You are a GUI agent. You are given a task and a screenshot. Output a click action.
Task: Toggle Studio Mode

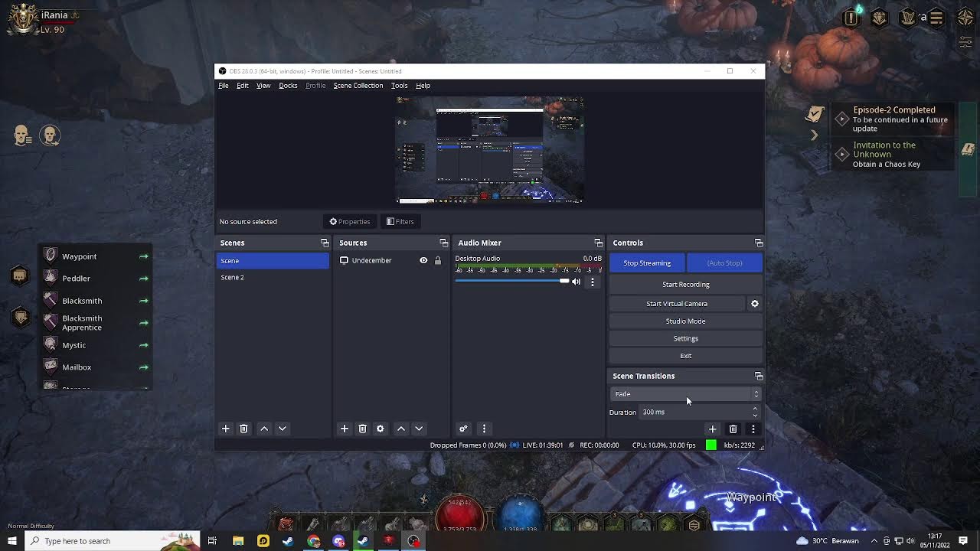(686, 321)
